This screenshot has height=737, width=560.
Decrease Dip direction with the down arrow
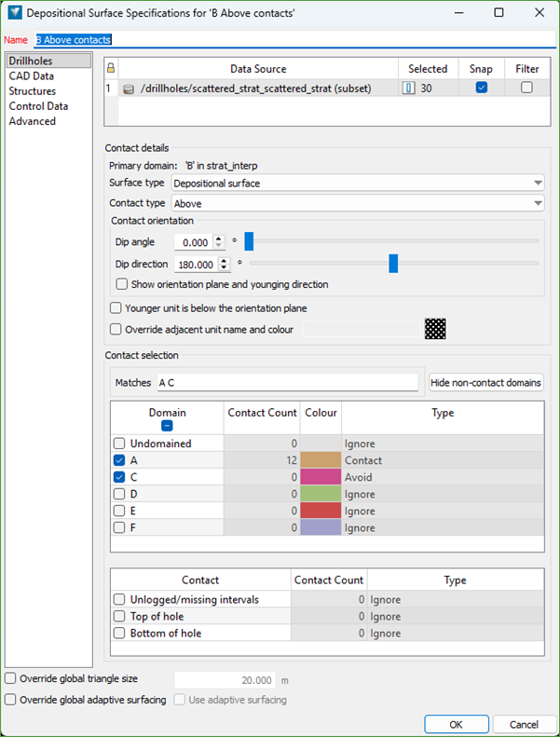[x=223, y=268]
